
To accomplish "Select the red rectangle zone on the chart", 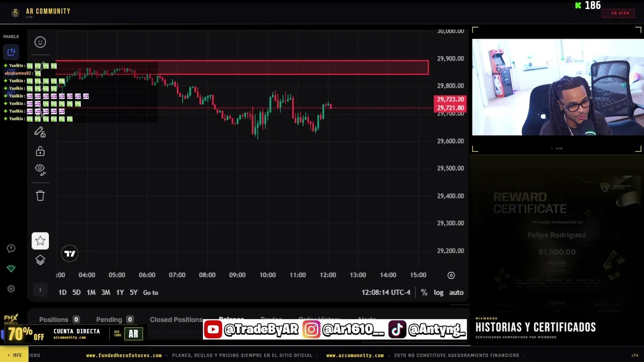I will pos(243,67).
